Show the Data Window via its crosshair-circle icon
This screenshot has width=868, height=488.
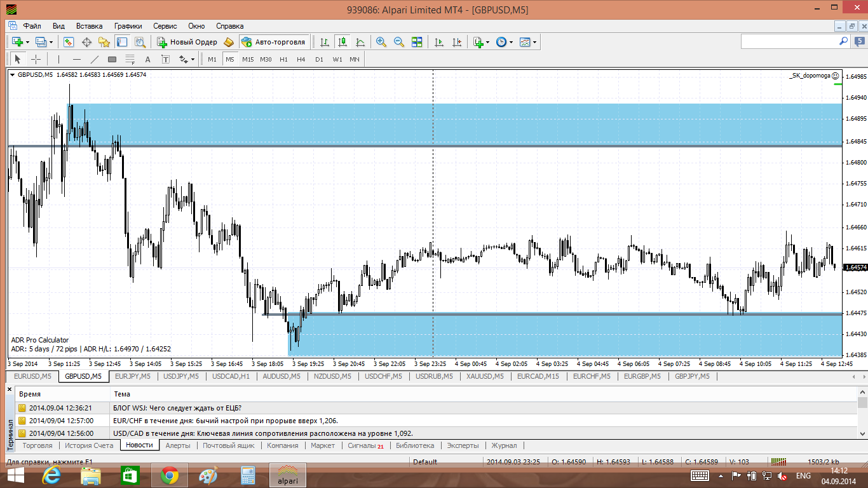(86, 42)
